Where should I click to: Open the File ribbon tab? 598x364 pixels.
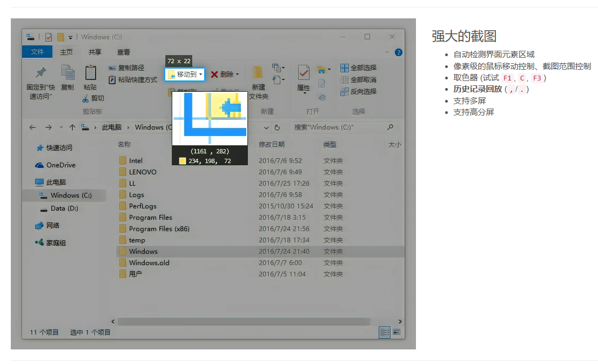tap(37, 51)
